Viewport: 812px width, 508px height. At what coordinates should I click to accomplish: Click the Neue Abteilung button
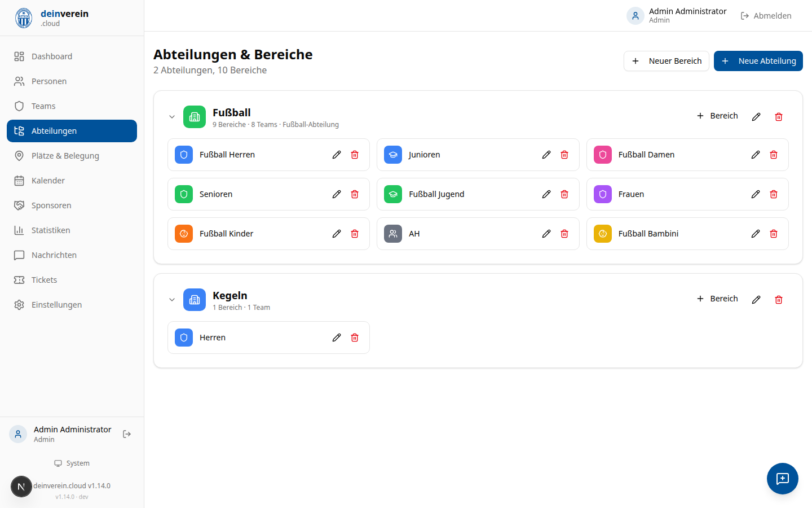pyautogui.click(x=758, y=61)
